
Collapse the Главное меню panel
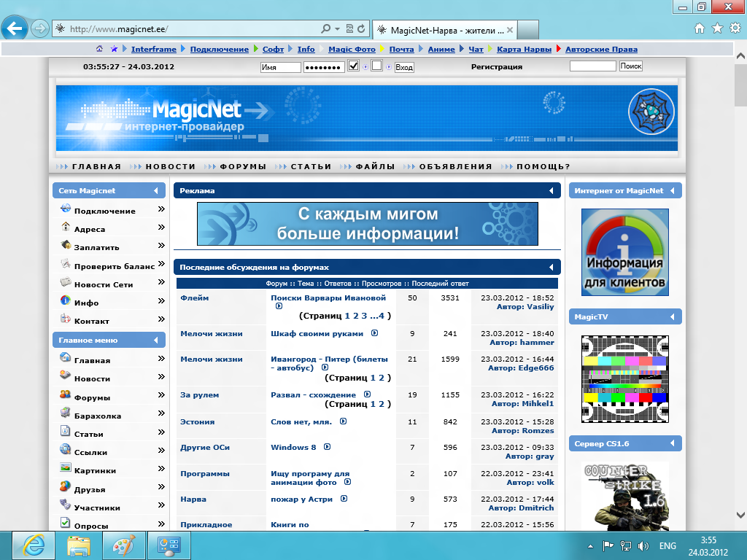pyautogui.click(x=156, y=340)
